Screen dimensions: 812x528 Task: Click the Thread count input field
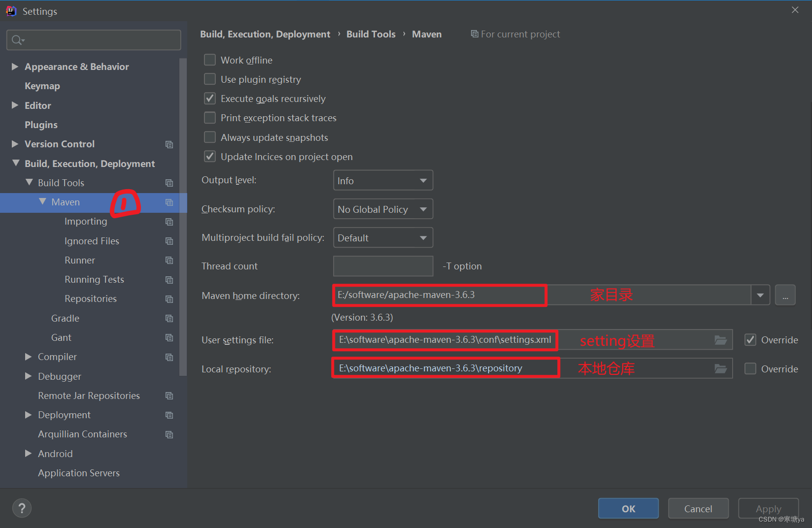[383, 266]
